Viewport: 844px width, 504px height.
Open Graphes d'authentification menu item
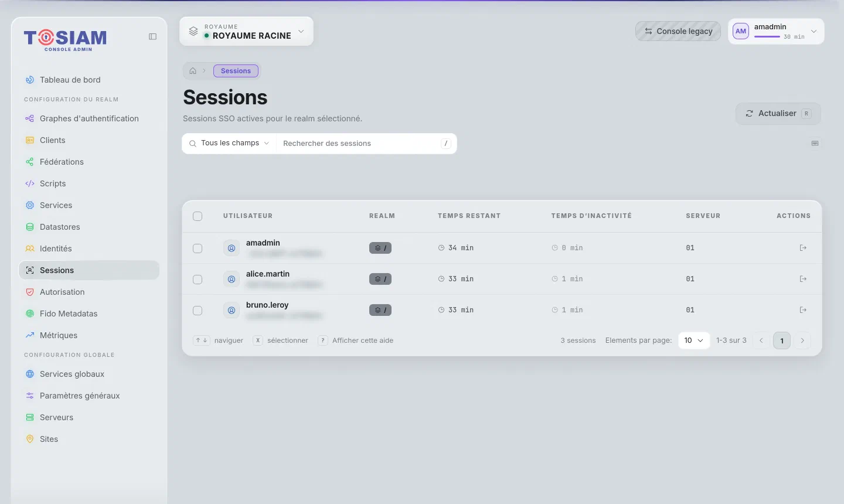[89, 118]
